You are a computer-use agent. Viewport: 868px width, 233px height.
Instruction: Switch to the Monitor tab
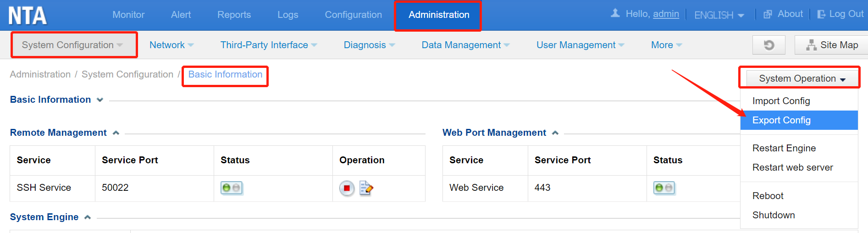pyautogui.click(x=128, y=15)
